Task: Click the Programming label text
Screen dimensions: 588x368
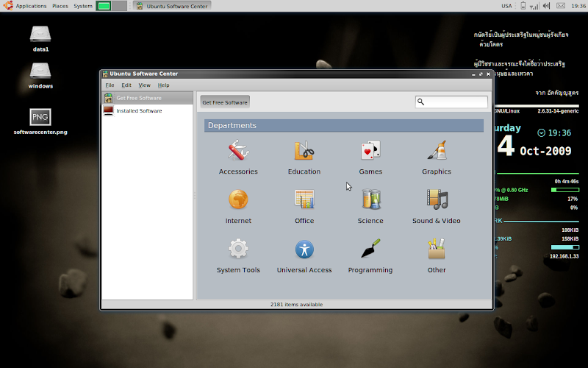Action: click(370, 270)
